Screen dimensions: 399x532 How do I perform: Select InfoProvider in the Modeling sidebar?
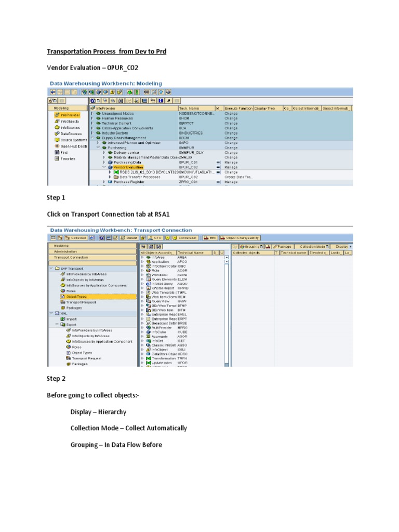[x=67, y=115]
